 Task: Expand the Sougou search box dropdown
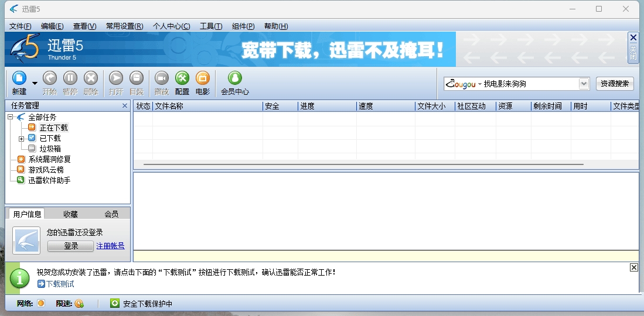(584, 84)
